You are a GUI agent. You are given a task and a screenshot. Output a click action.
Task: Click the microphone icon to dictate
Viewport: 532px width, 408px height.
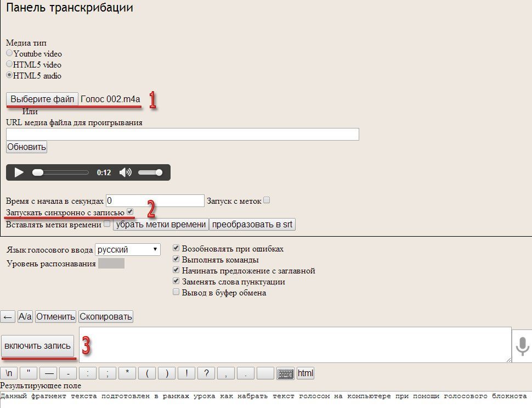click(x=522, y=345)
